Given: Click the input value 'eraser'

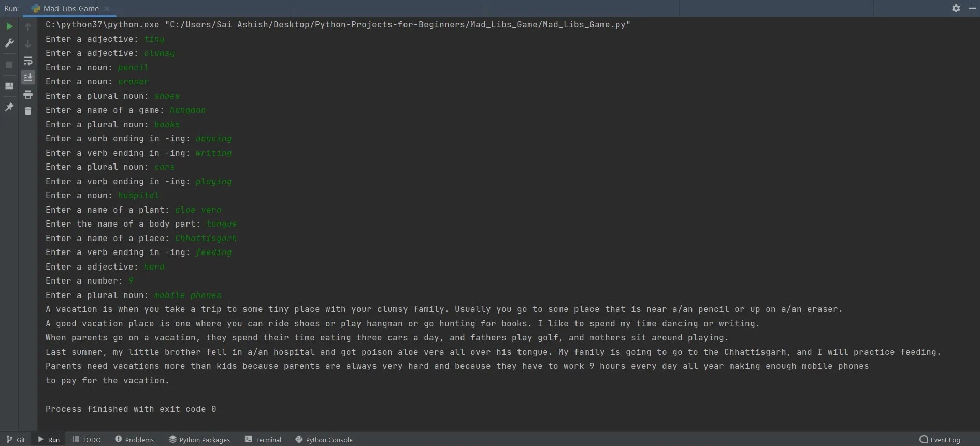Looking at the screenshot, I should point(133,82).
